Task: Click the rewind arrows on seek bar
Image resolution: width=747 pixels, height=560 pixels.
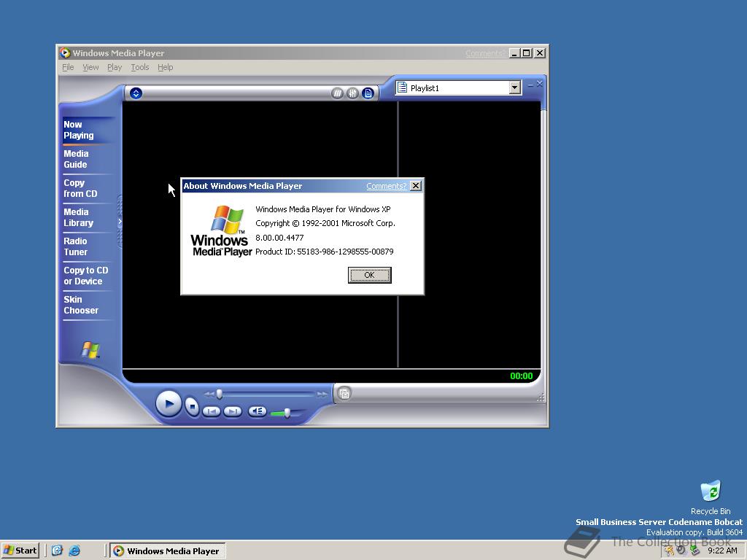Action: coord(209,394)
